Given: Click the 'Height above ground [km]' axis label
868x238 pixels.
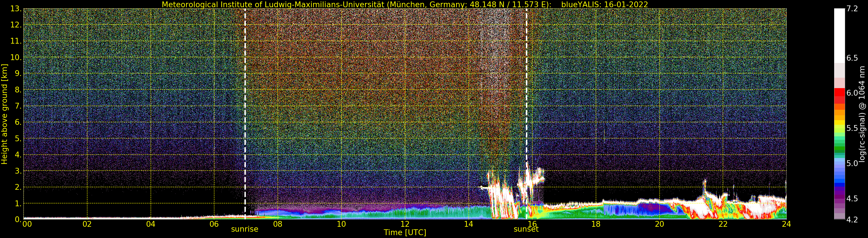Looking at the screenshot, I should click(4, 114).
